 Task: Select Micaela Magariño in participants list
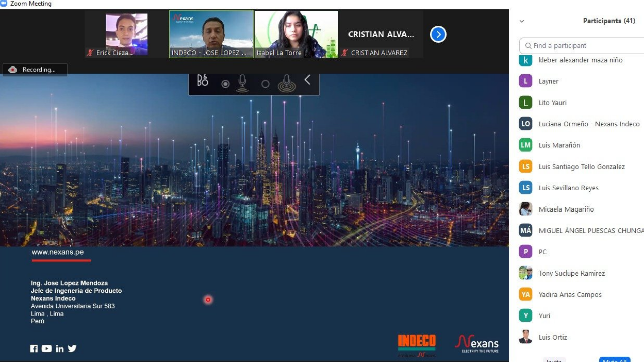[566, 209]
